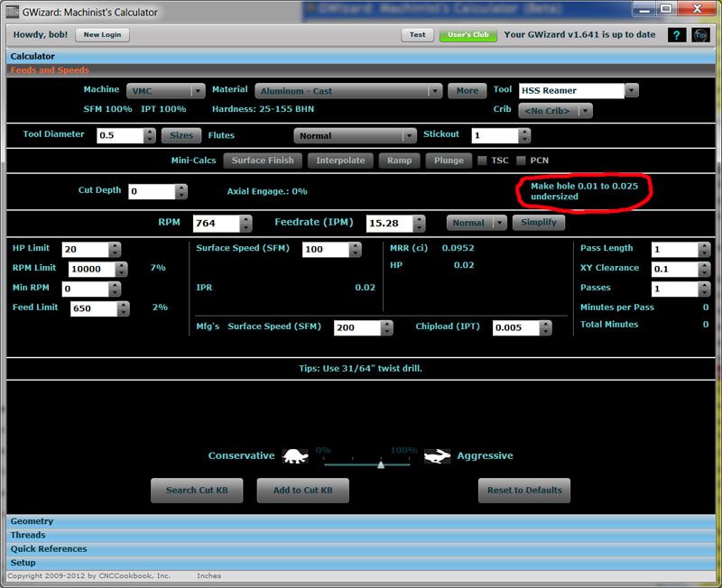The width and height of the screenshot is (722, 588).
Task: Switch to Quick References section
Action: pos(49,548)
